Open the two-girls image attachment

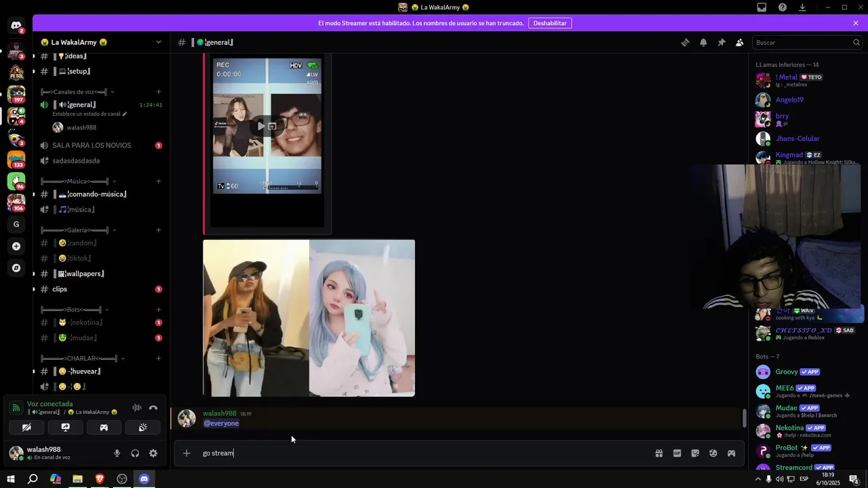click(309, 318)
